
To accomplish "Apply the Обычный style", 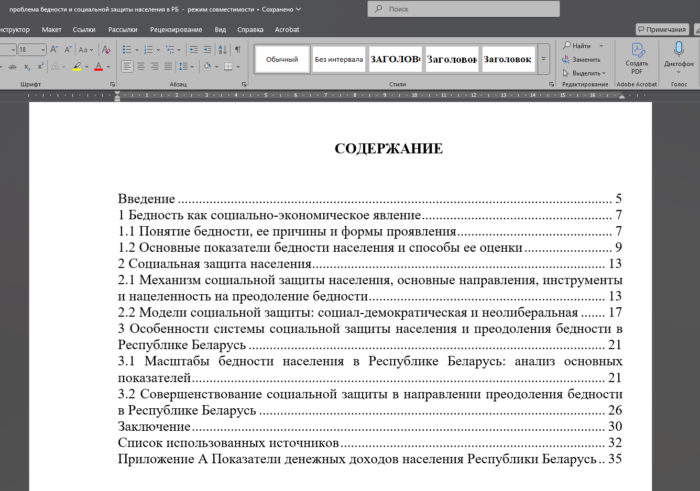I will [x=282, y=59].
